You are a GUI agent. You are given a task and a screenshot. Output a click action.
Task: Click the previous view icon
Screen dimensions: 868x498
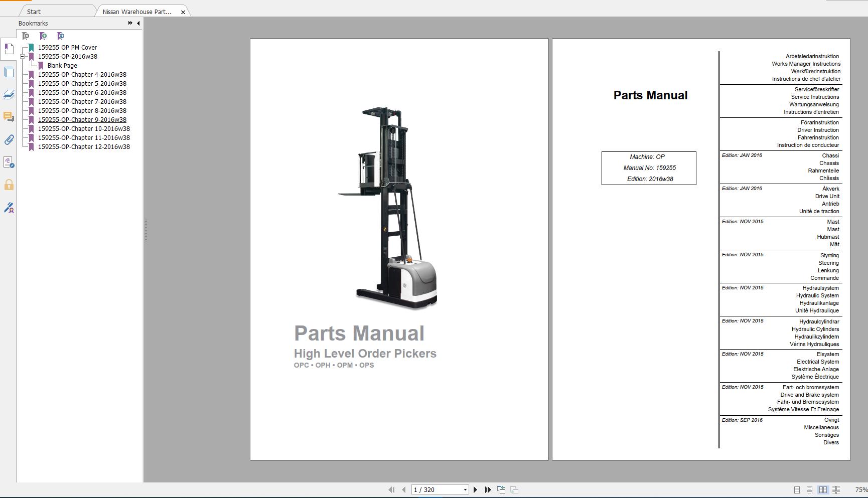(x=501, y=489)
